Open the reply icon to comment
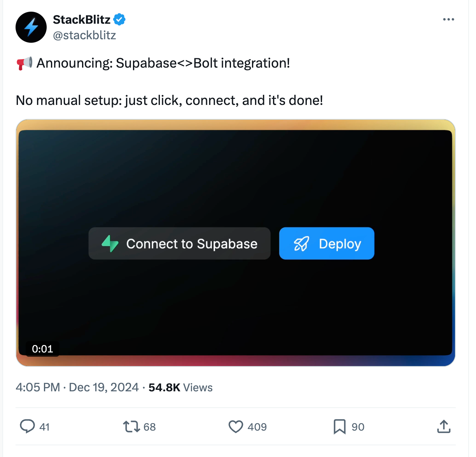The image size is (476, 457). [x=27, y=427]
